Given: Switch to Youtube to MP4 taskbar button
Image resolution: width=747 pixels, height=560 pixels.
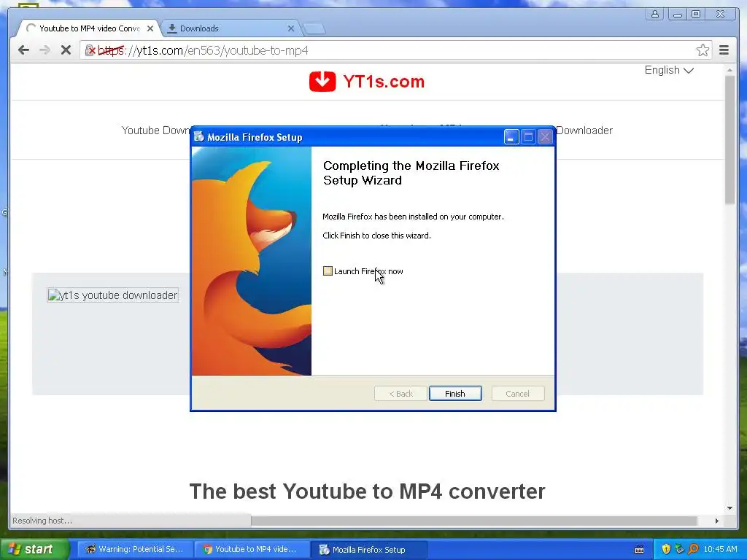Looking at the screenshot, I should point(252,549).
